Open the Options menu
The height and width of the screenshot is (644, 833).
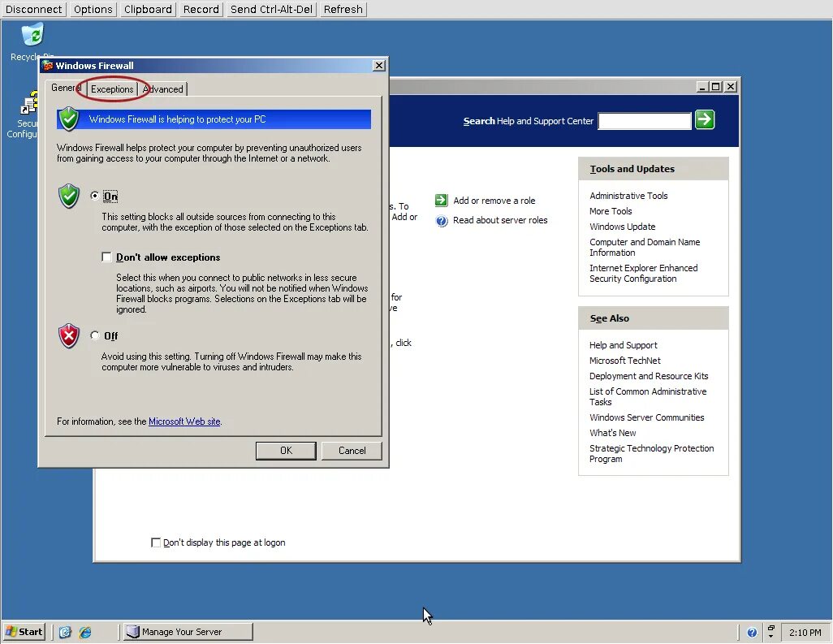[93, 9]
